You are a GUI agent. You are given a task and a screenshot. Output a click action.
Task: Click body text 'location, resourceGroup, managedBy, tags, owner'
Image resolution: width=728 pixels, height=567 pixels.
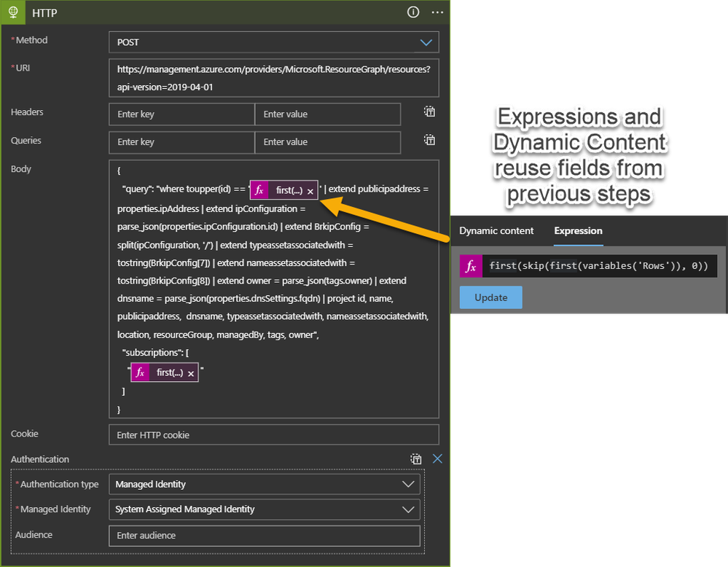[217, 335]
